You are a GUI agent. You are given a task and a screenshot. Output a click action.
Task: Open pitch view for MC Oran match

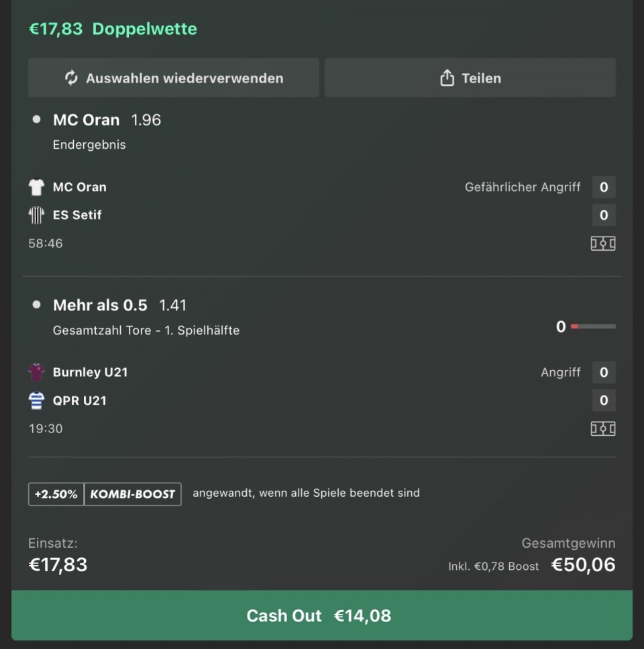point(602,243)
